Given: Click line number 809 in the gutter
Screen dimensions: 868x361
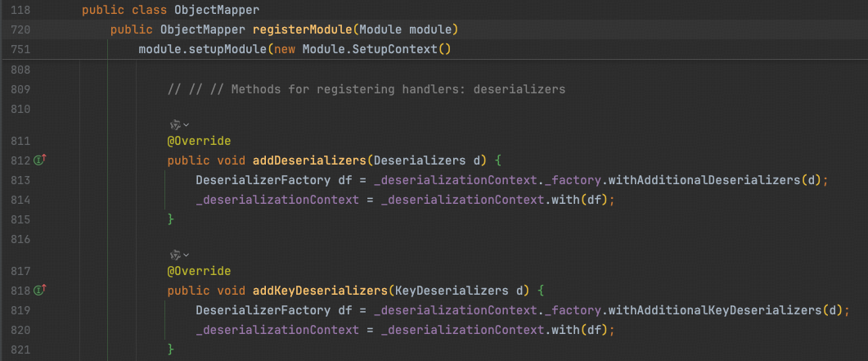Looking at the screenshot, I should (21, 89).
